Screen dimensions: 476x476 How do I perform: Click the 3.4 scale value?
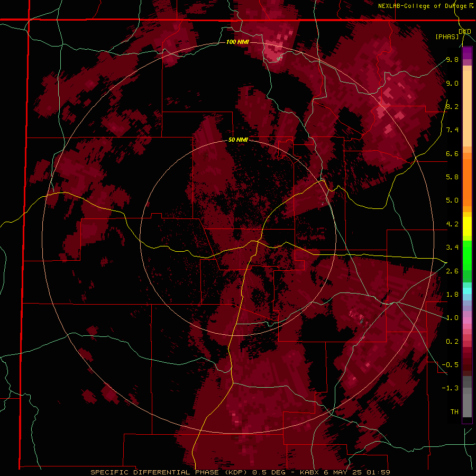(452, 248)
